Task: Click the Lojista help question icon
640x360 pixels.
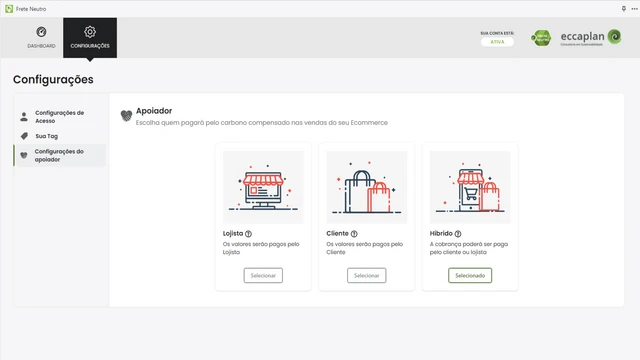Action: tap(248, 234)
